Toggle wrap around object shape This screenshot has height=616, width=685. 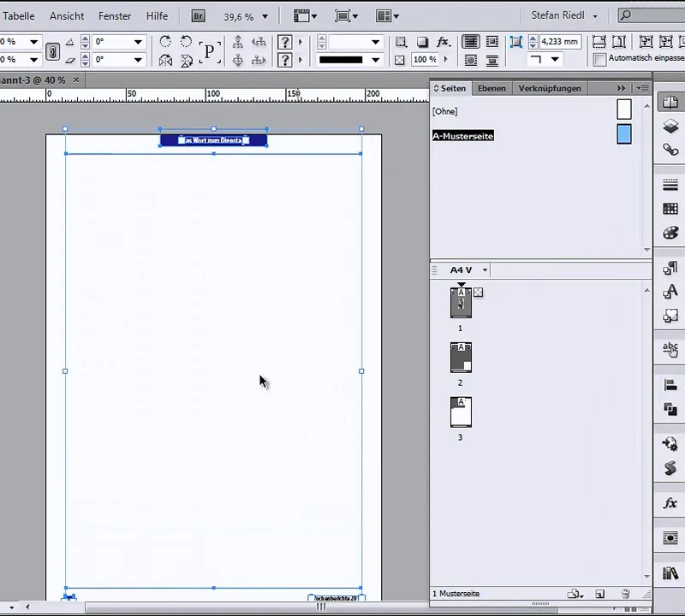470,60
